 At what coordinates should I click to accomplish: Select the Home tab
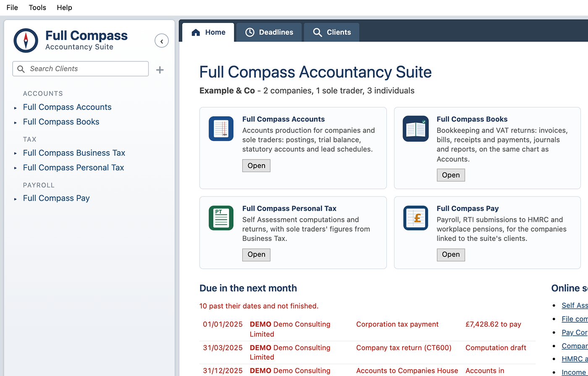click(x=208, y=32)
